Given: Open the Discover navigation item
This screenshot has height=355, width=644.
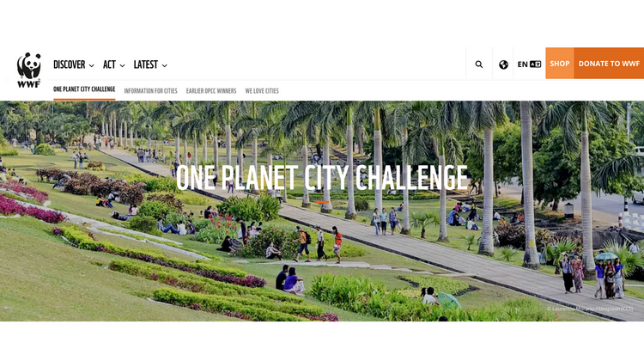Looking at the screenshot, I should click(69, 64).
